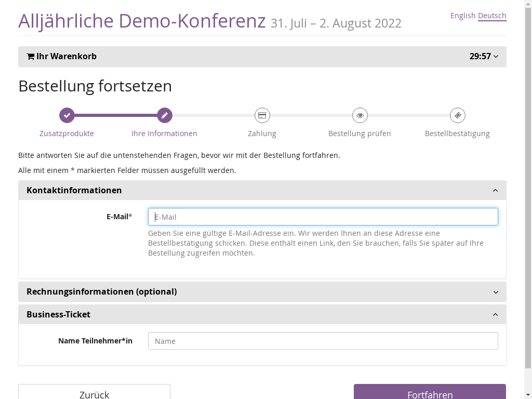
Task: Collapse the Kontaktinformationen section chevron
Action: tap(495, 191)
